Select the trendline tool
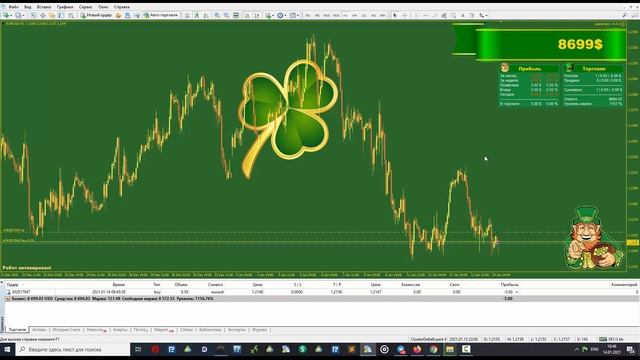 click(435, 15)
